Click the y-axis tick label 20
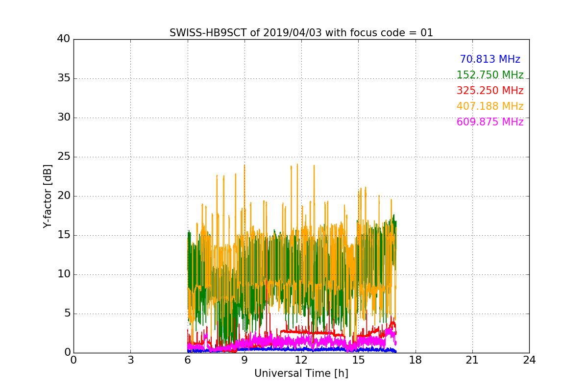The height and width of the screenshot is (392, 588). [63, 196]
